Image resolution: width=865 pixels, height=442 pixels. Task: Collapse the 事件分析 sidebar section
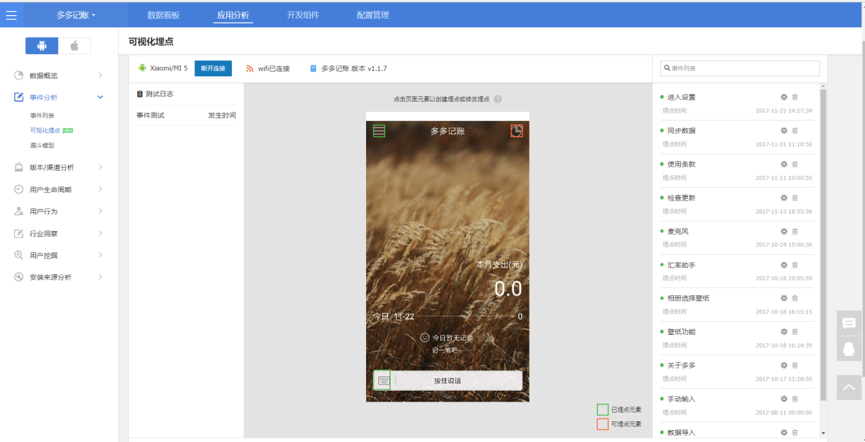point(59,98)
